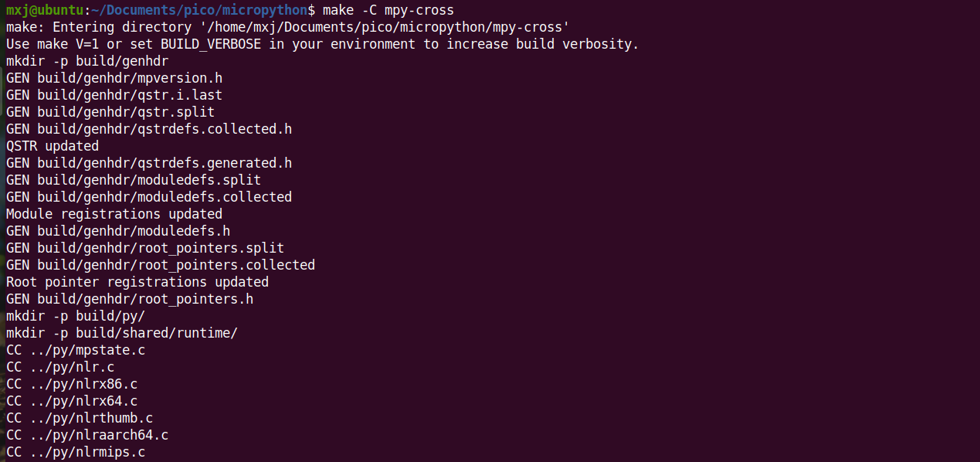
Task: Click the 'GEN build/genhdr/qstr.split' line
Action: pos(110,112)
